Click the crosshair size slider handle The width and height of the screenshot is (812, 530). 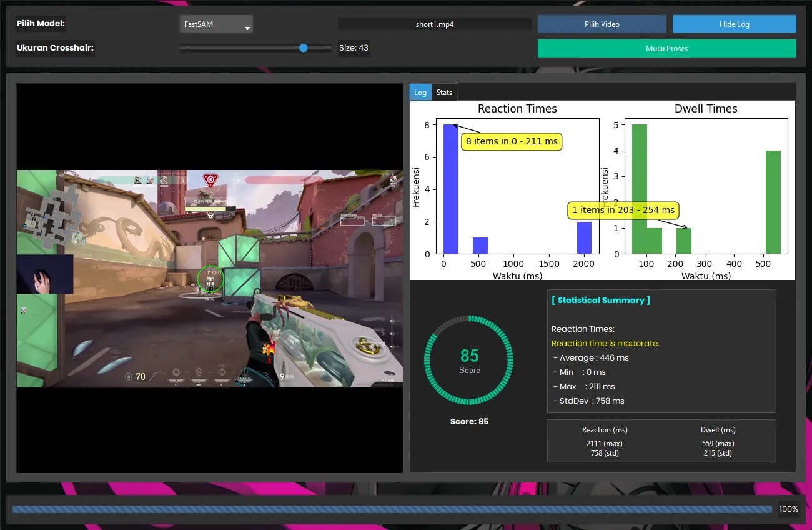pyautogui.click(x=304, y=48)
